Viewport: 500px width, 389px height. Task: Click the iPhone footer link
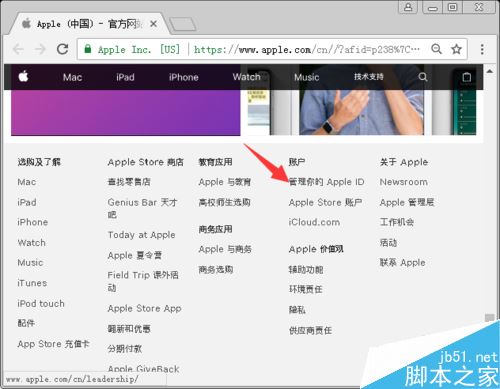[x=33, y=222]
